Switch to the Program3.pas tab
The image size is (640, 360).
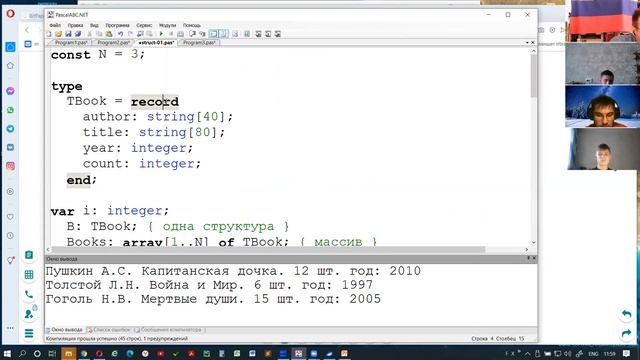point(199,42)
